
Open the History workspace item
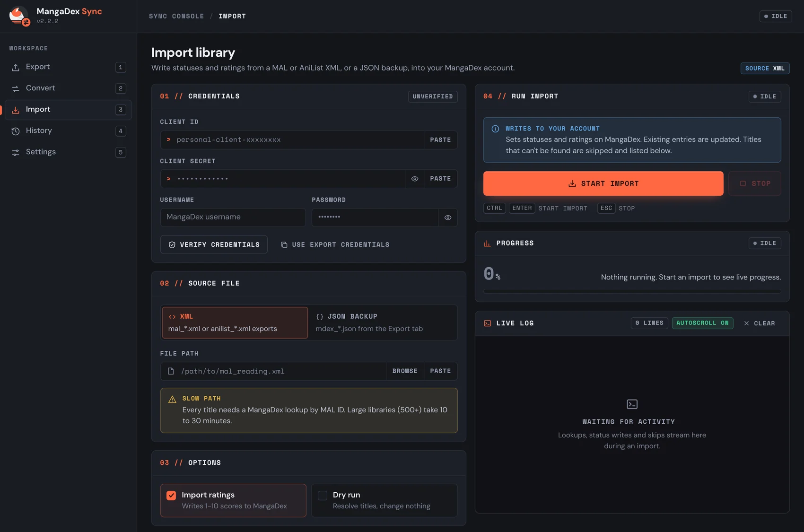point(68,131)
